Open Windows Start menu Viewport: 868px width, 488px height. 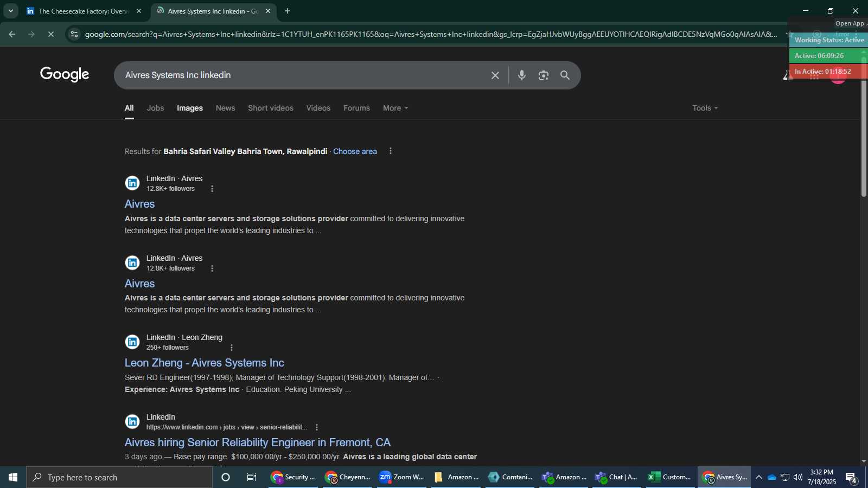click(x=13, y=477)
